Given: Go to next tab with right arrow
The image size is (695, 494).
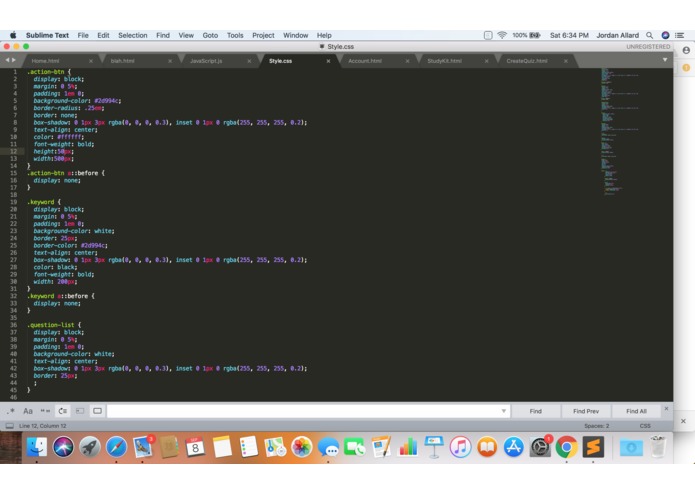Looking at the screenshot, I should [14, 60].
